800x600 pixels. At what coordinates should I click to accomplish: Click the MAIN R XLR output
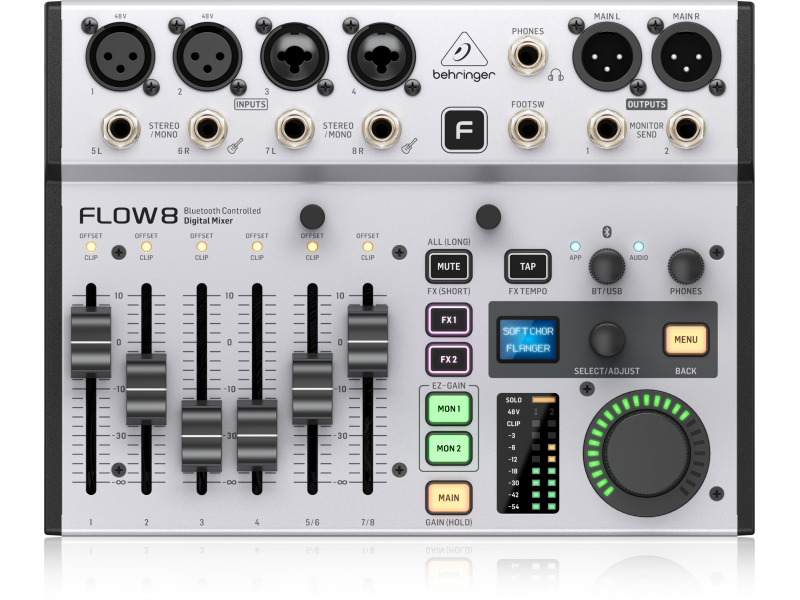pos(686,56)
